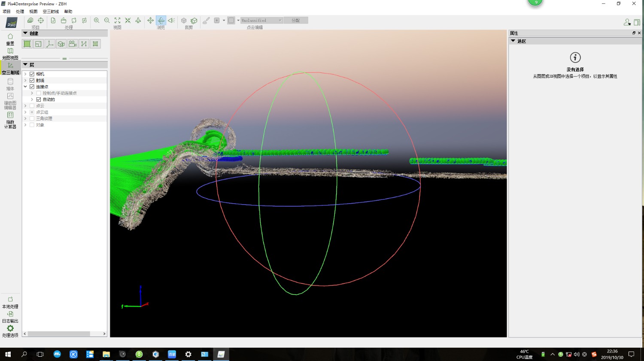Toggle the 三角纹理 layer checkbox

pyautogui.click(x=32, y=118)
